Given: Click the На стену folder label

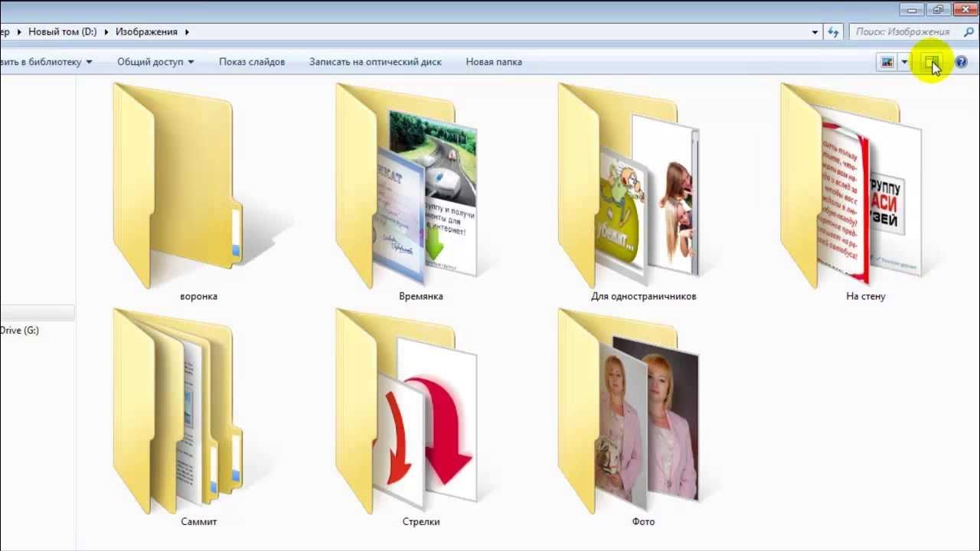Looking at the screenshot, I should pyautogui.click(x=866, y=296).
